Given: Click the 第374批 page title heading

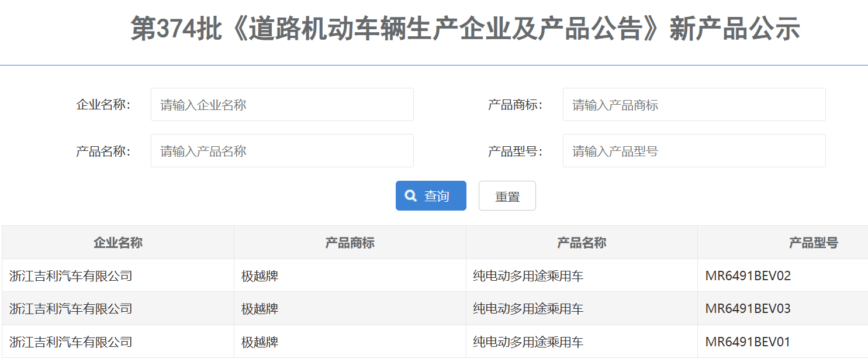Looking at the screenshot, I should (465, 29).
